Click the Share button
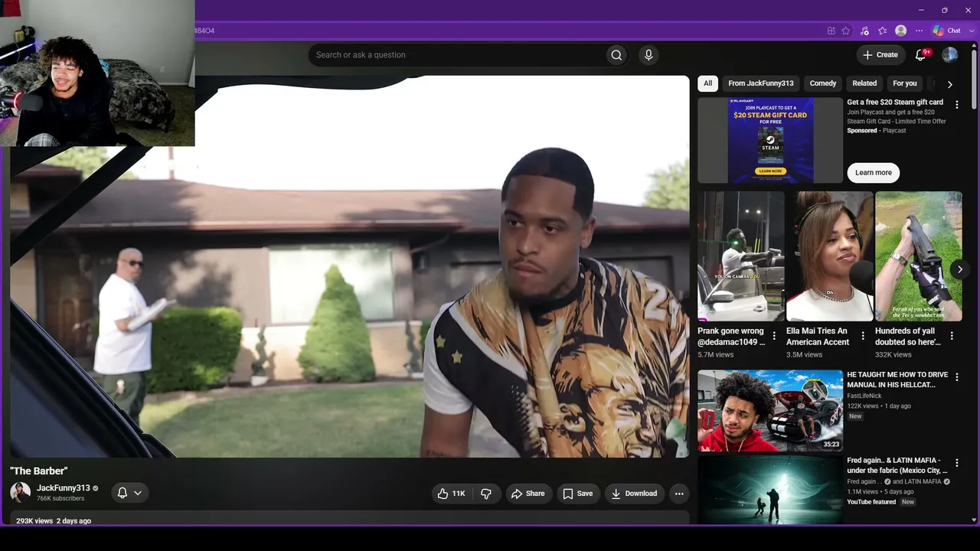Image resolution: width=980 pixels, height=551 pixels. point(528,494)
